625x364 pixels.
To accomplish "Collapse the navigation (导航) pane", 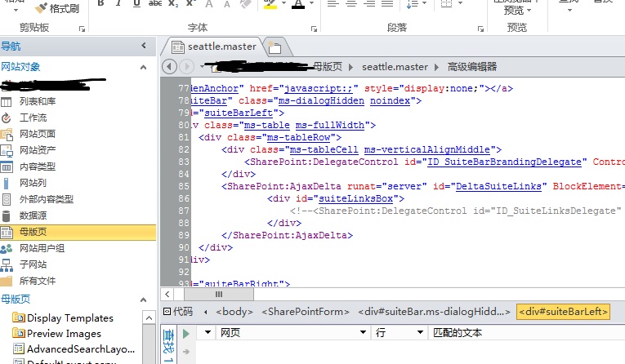I will [x=144, y=46].
